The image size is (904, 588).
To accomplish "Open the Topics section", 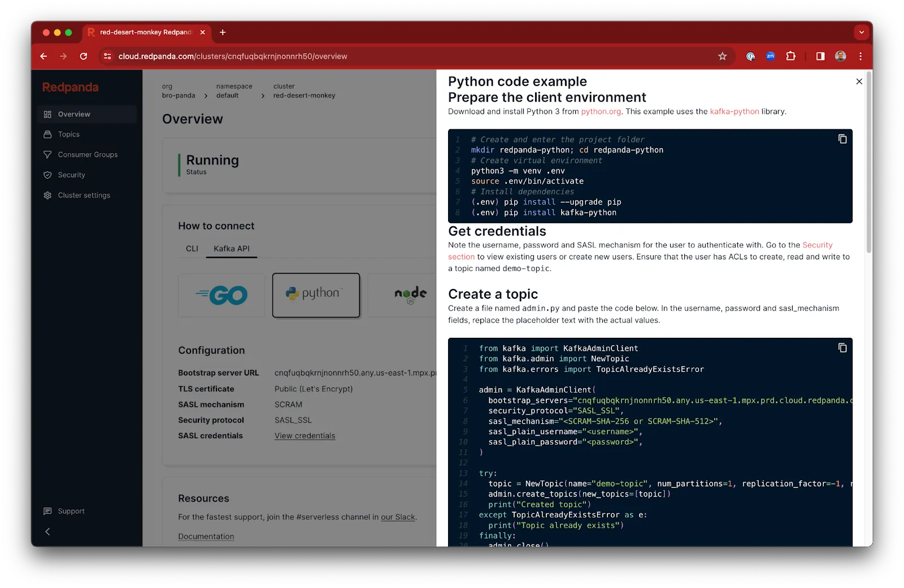I will pos(68,134).
